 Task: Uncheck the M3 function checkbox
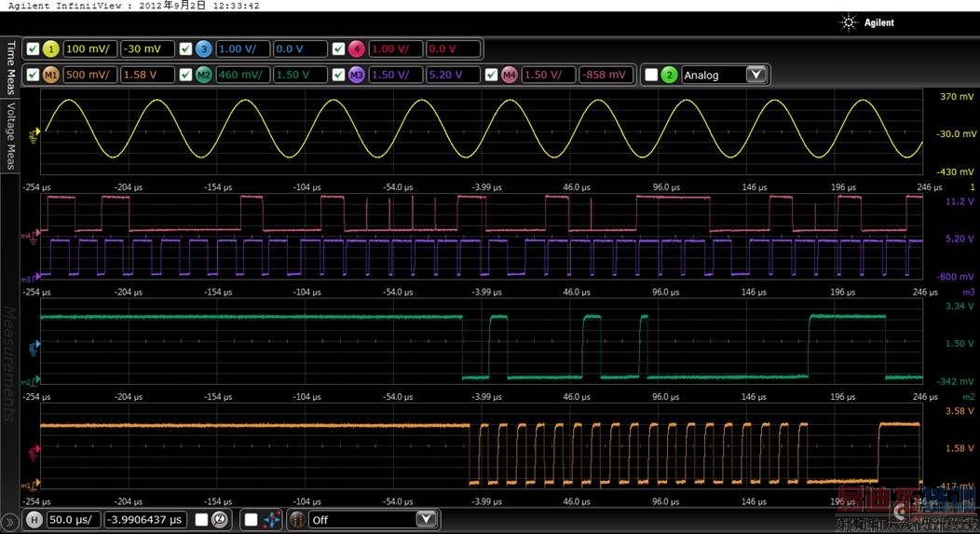click(339, 75)
